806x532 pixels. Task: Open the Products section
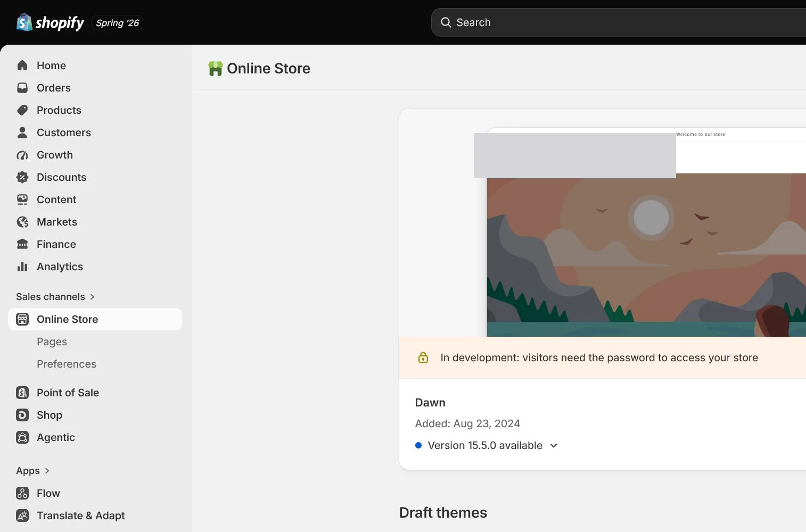[95, 110]
